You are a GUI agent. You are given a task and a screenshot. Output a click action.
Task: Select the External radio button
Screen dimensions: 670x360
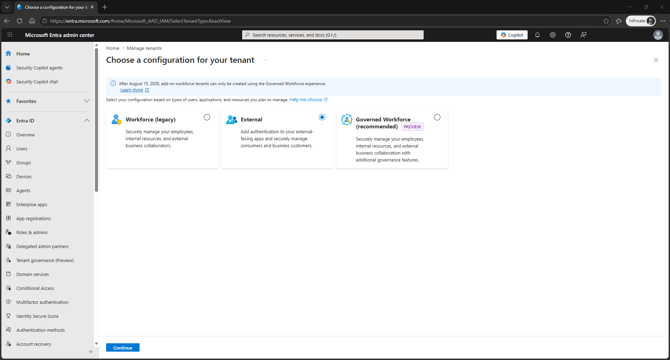click(322, 117)
